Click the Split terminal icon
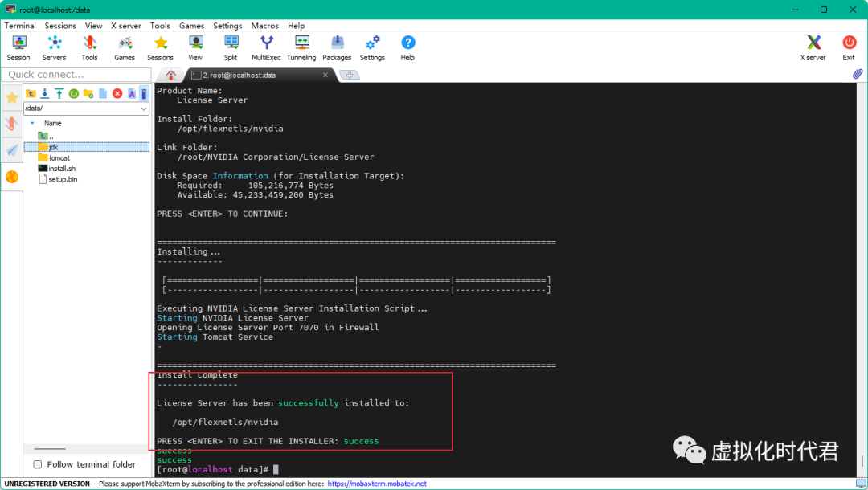This screenshot has width=868, height=490. pos(231,47)
